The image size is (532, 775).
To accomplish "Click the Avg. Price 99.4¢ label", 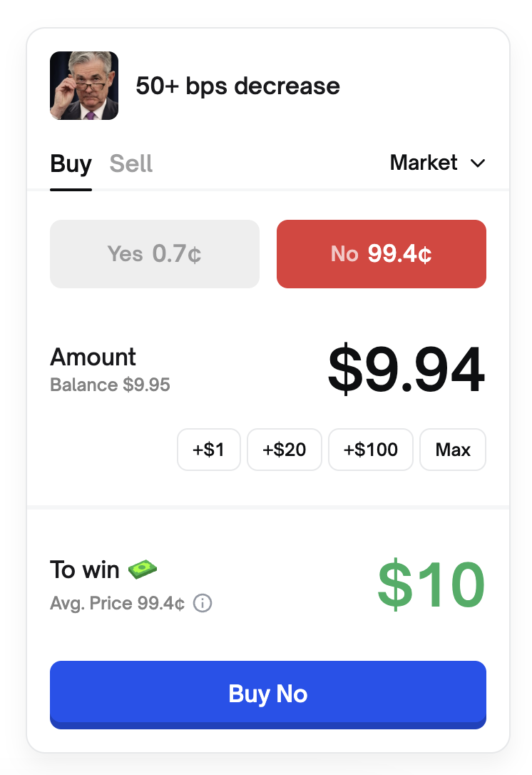I will tap(118, 604).
